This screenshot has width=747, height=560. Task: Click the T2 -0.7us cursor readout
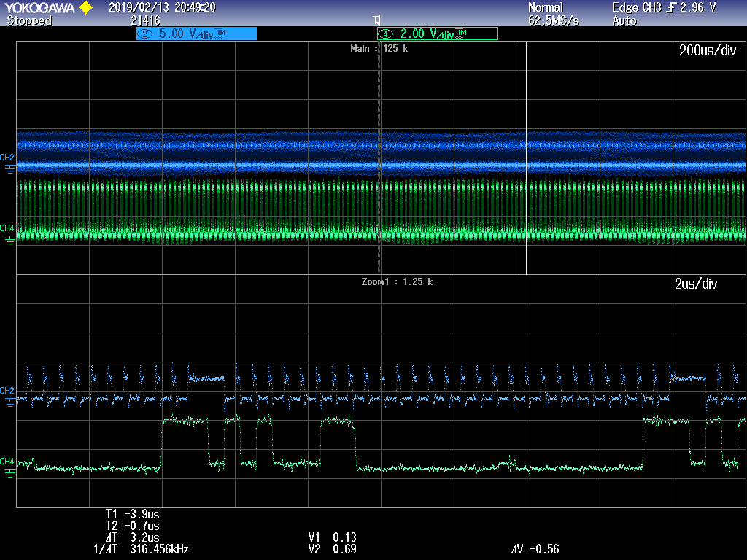point(133,526)
